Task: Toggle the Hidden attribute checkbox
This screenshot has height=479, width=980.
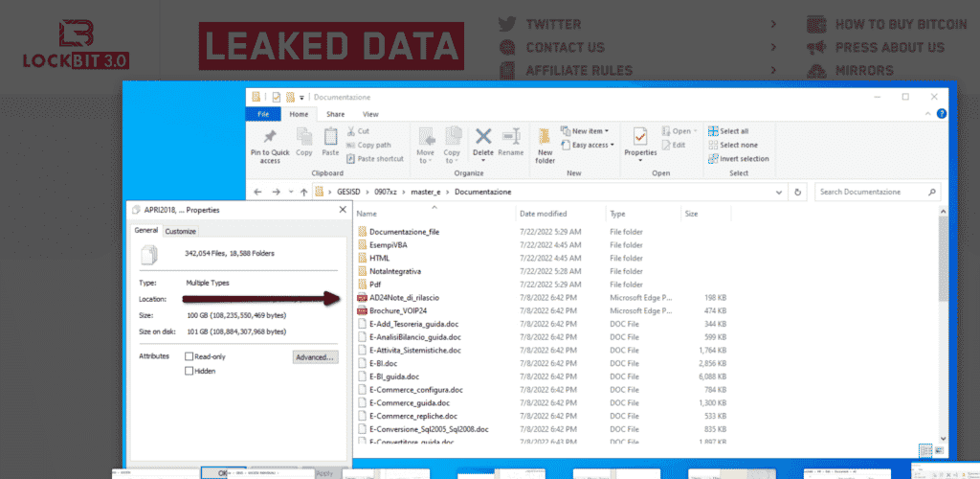Action: point(189,371)
